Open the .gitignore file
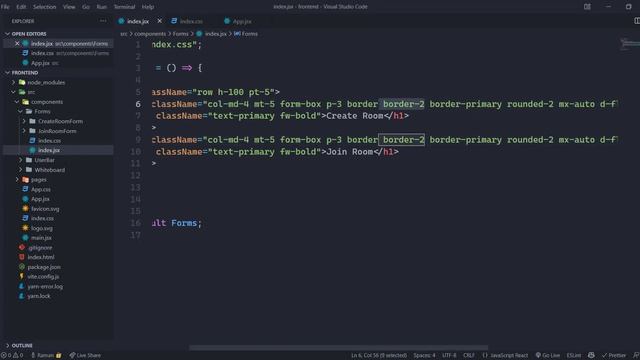Image resolution: width=640 pixels, height=360 pixels. click(x=40, y=248)
